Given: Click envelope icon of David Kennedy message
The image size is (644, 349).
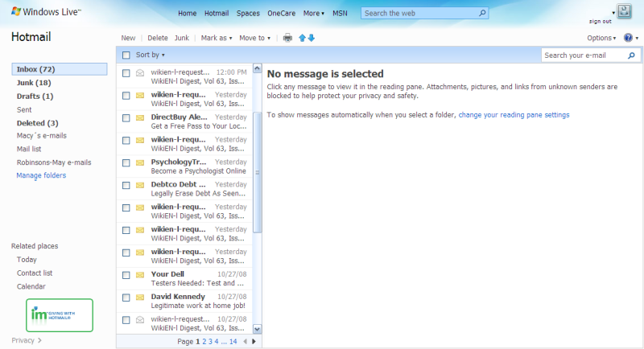Looking at the screenshot, I should point(140,298).
